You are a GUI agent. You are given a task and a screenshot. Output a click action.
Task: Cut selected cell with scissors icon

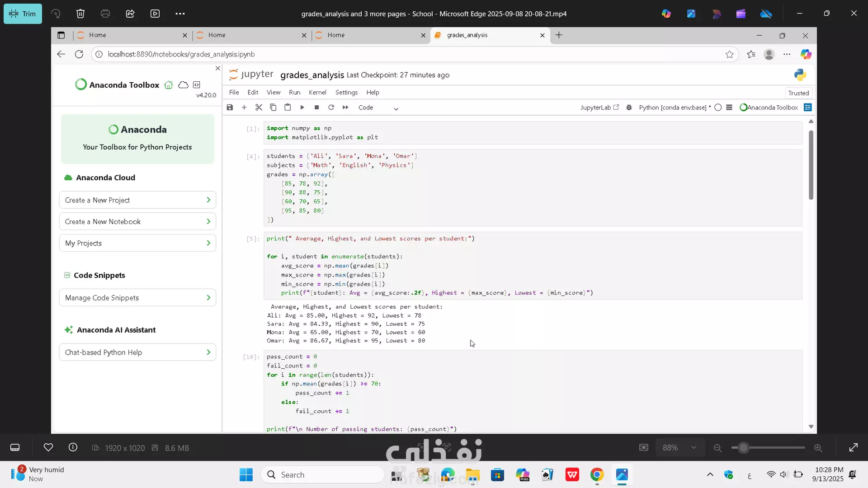point(259,108)
